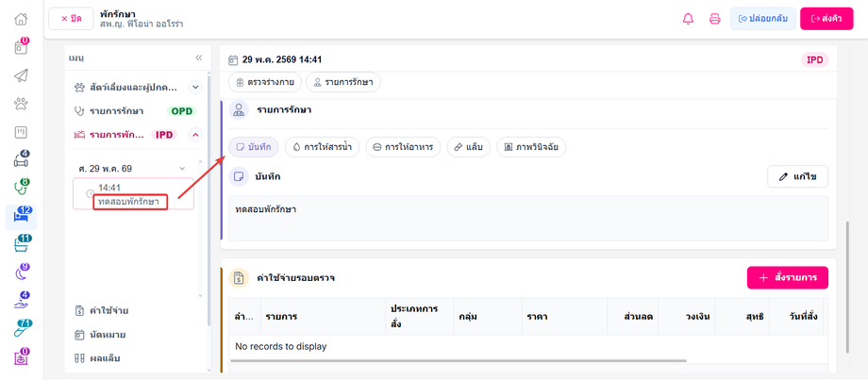Open the pink register icon with badge 0
The image size is (868, 380).
(x=21, y=358)
